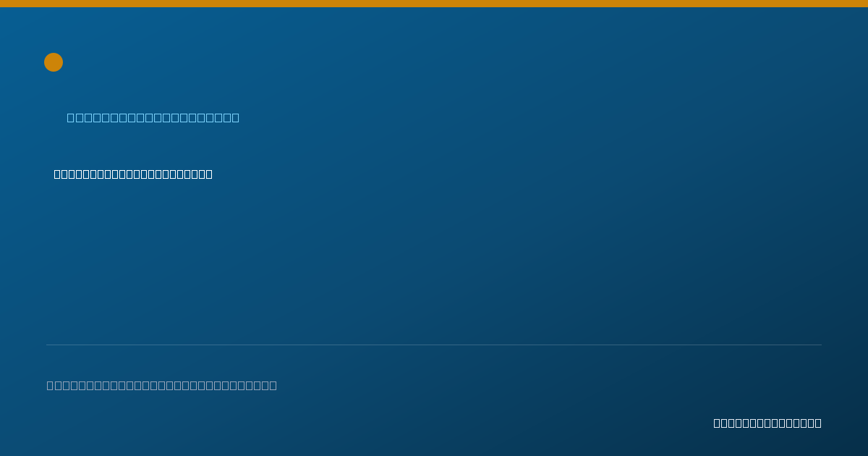Select the light blue subtitle text line
Screen dimensions: 868x456
click(153, 117)
